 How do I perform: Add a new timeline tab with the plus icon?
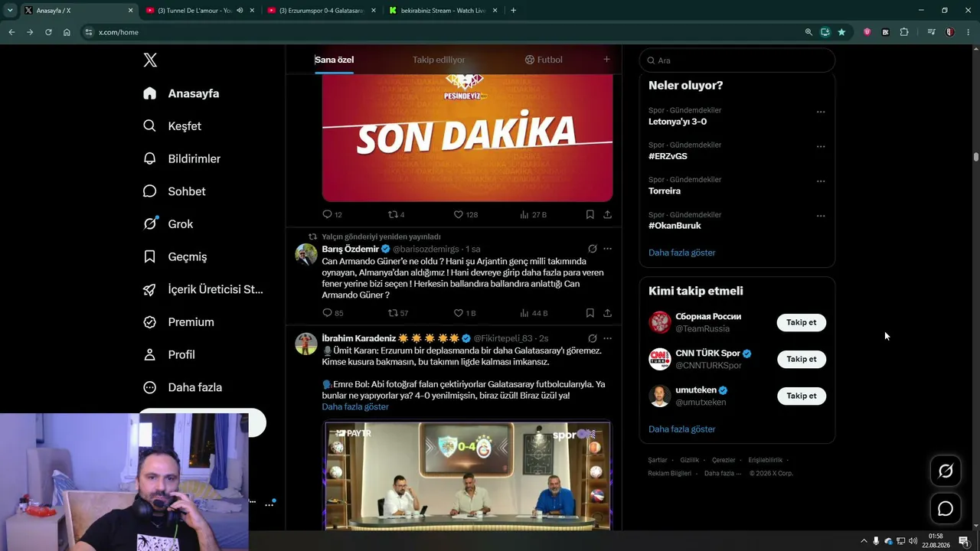pyautogui.click(x=606, y=60)
